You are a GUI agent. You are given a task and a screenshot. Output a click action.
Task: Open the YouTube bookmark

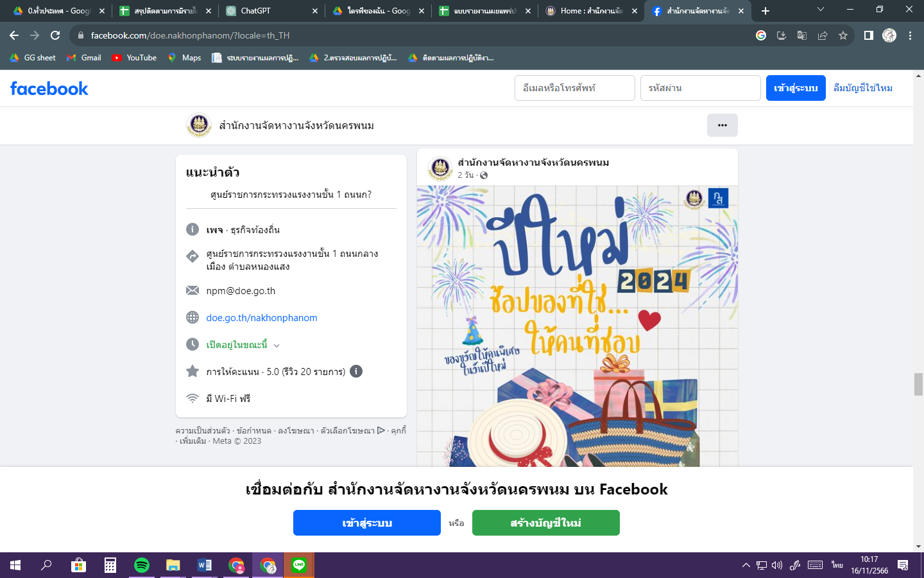(134, 58)
